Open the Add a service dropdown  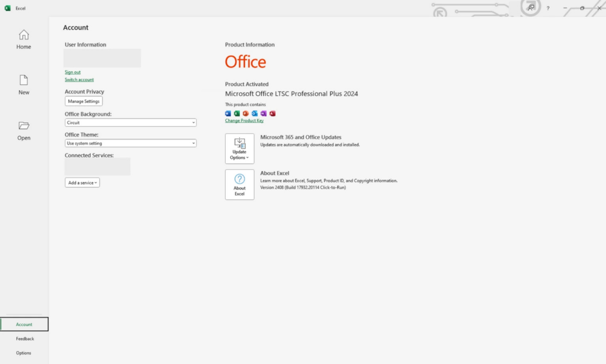point(82,183)
